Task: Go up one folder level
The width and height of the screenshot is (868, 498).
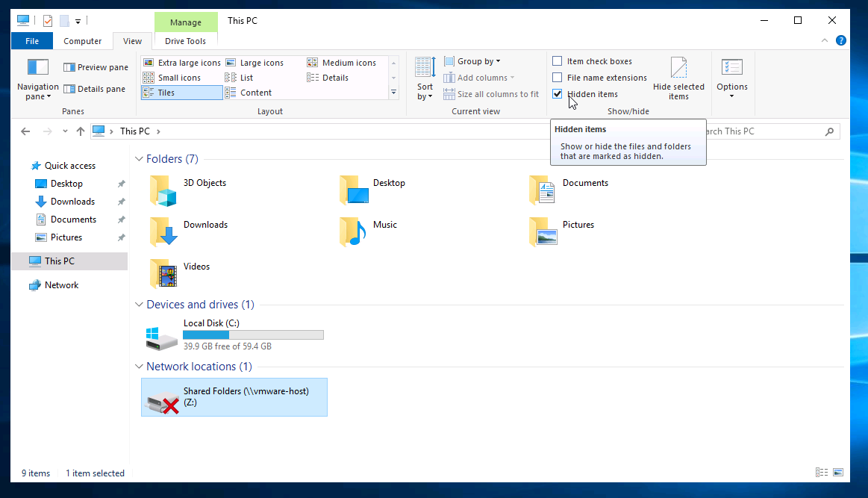Action: pyautogui.click(x=81, y=131)
